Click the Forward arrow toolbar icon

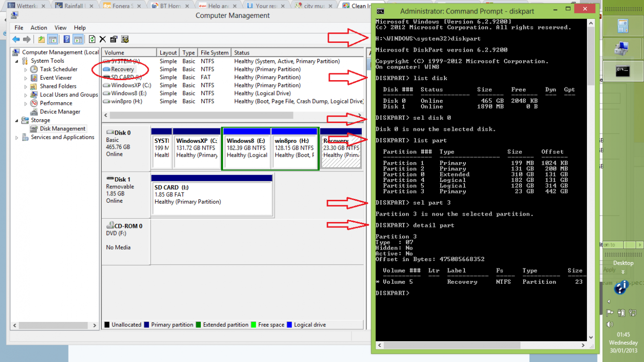[27, 40]
